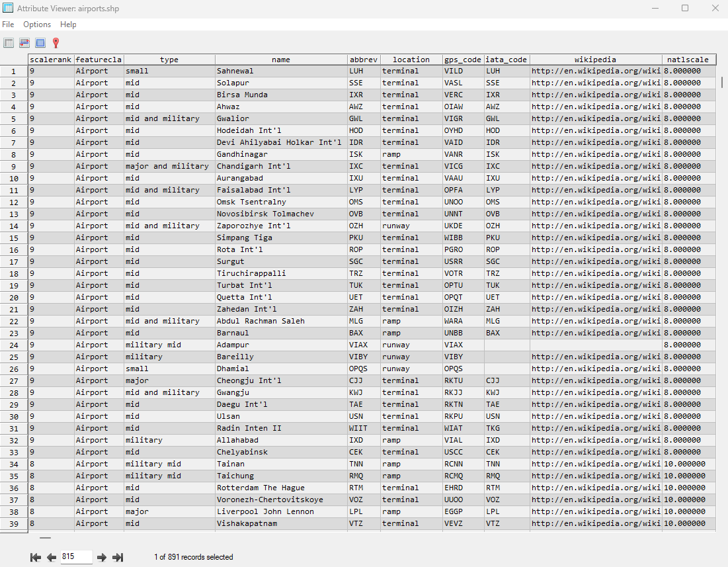Jump to the last record arrow
728x567 pixels.
(118, 558)
